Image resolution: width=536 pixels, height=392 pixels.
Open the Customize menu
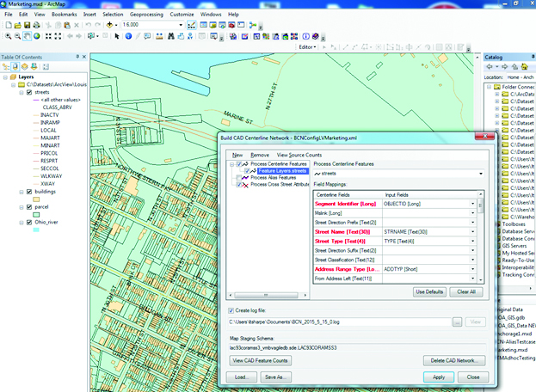click(x=182, y=15)
